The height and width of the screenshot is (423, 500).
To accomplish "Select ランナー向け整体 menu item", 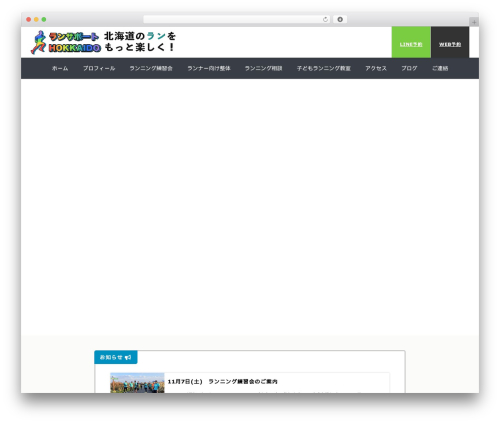I will [x=209, y=68].
